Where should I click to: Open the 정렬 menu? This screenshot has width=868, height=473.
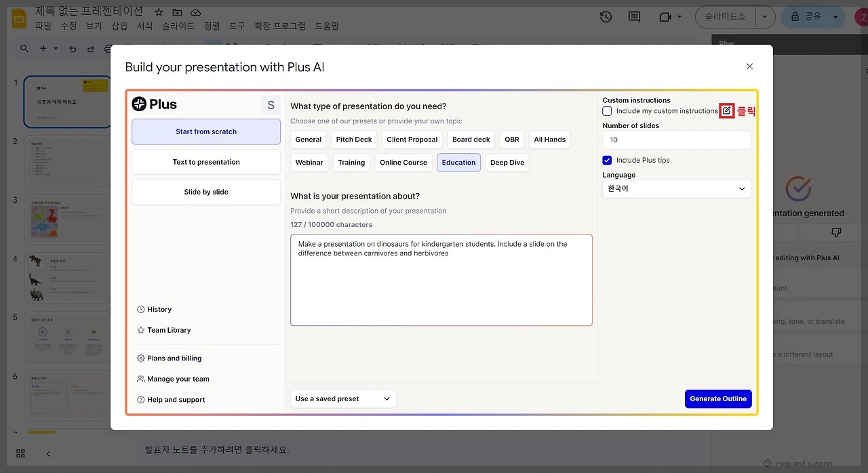pos(212,26)
